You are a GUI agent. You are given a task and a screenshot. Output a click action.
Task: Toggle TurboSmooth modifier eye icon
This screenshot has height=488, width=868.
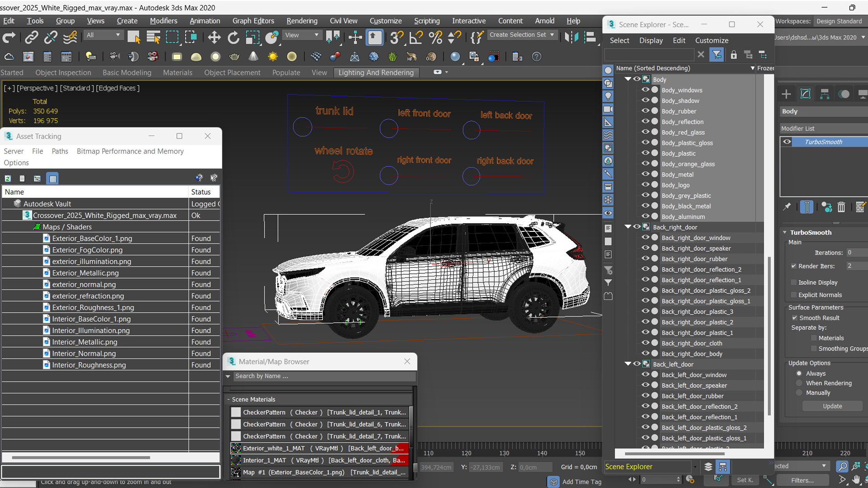coord(787,141)
